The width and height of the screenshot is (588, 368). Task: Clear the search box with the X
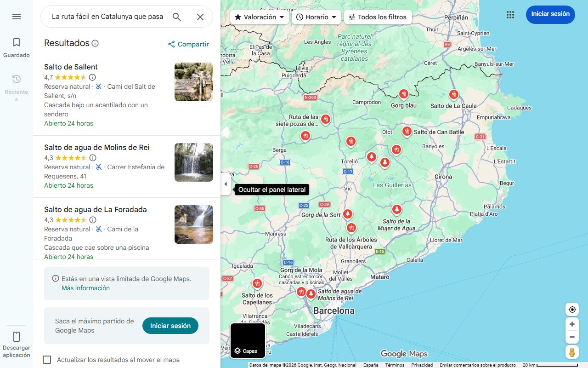click(x=200, y=17)
